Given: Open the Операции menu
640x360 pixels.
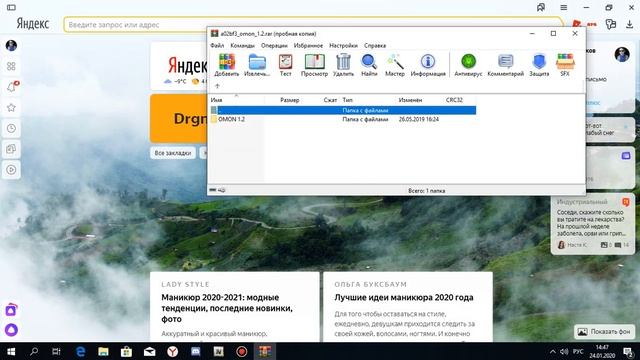Looking at the screenshot, I should [274, 46].
